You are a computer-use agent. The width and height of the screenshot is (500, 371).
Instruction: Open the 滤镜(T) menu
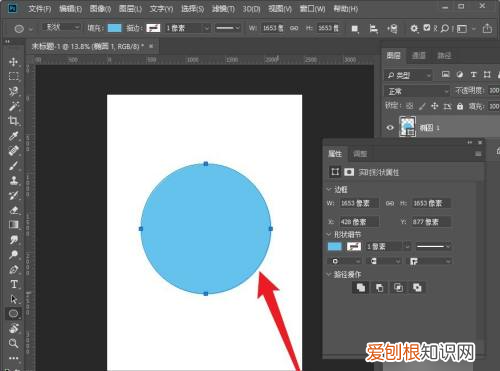pos(223,9)
